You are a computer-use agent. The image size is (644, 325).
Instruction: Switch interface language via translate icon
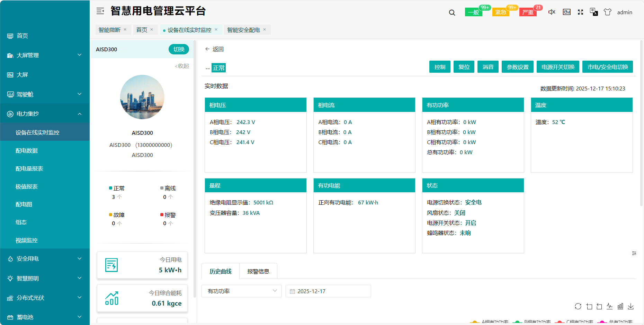click(593, 12)
